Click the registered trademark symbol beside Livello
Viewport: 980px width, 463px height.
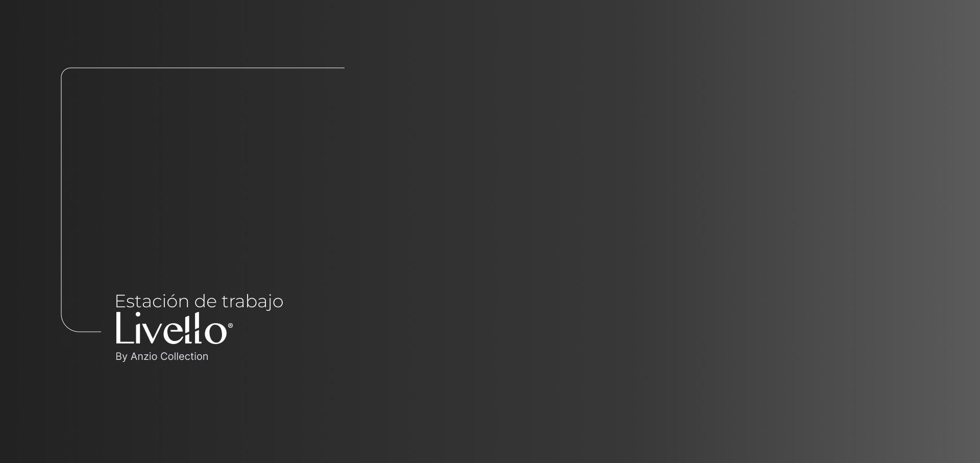230,326
